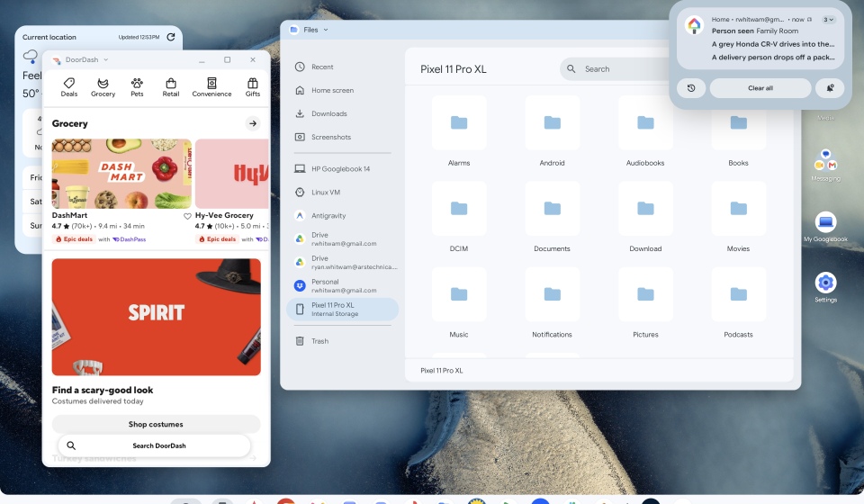
Task: Open Gifts category in DoorDash
Action: 252,87
